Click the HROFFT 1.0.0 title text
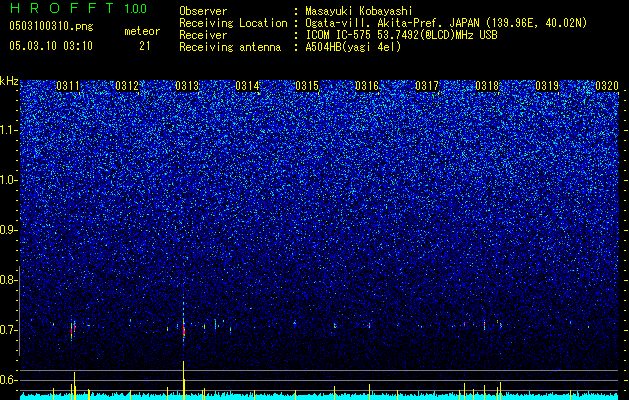The image size is (629, 400). (78, 8)
